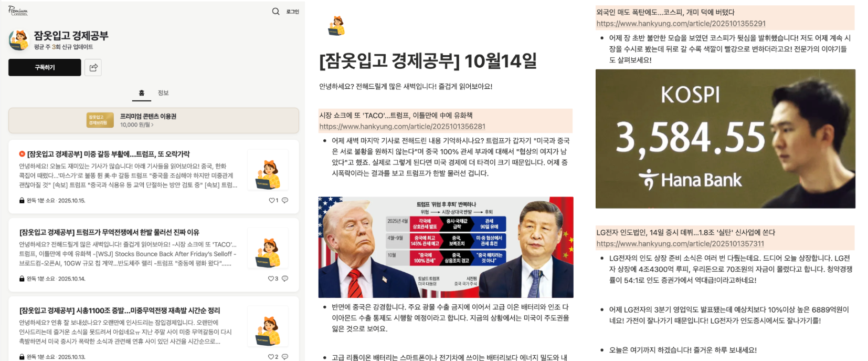Open comments on the 2025.10.14 post

pos(285,279)
